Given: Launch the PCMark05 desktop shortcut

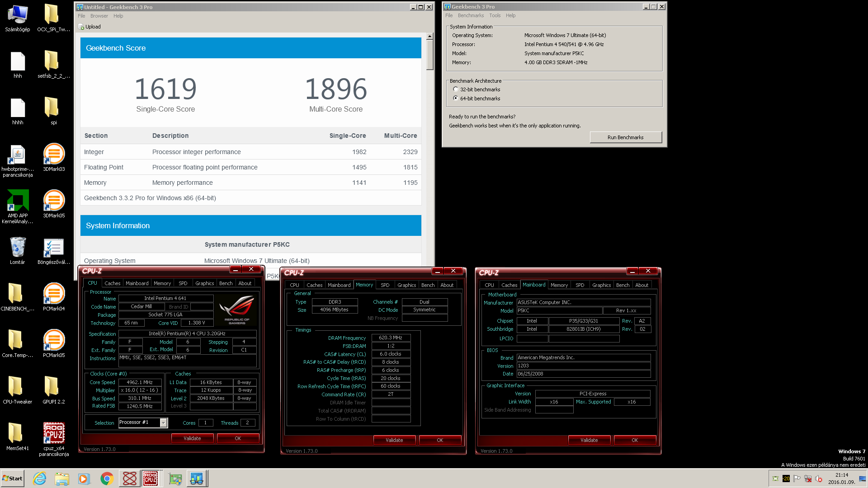Looking at the screenshot, I should (x=54, y=344).
